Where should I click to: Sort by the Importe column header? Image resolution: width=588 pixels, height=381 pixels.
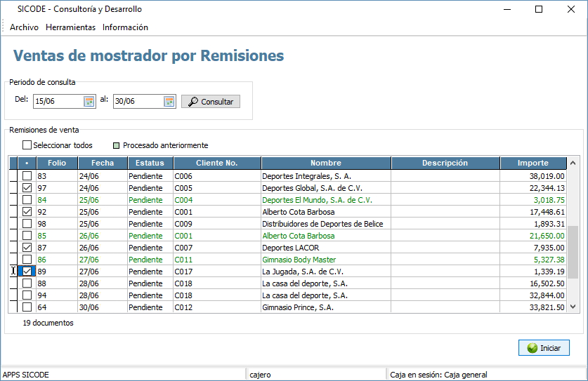(x=533, y=163)
